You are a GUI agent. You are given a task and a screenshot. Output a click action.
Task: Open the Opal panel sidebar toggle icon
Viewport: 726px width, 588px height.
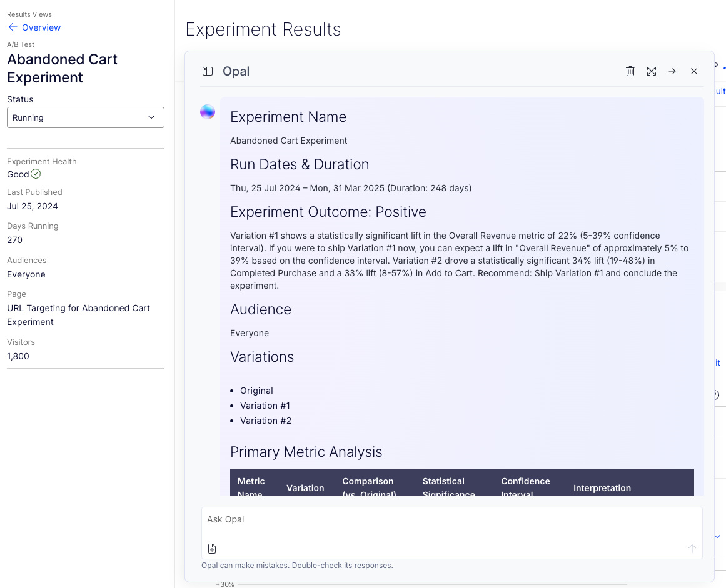coord(207,71)
